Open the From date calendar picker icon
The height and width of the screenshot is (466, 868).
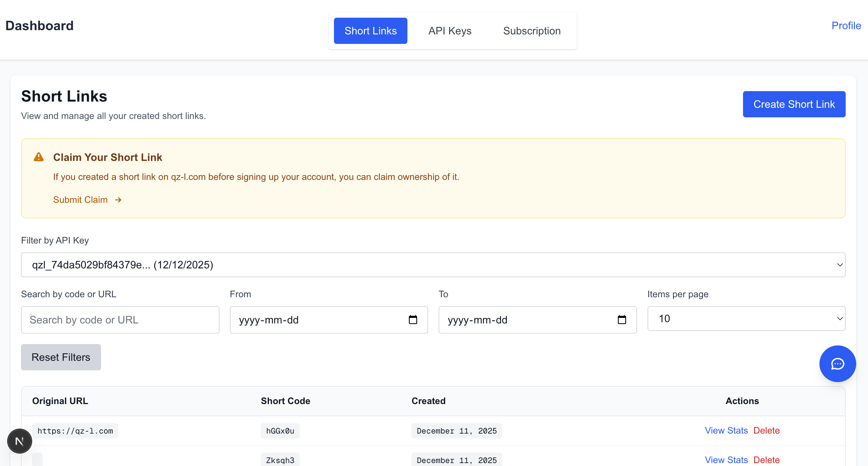pyautogui.click(x=413, y=320)
